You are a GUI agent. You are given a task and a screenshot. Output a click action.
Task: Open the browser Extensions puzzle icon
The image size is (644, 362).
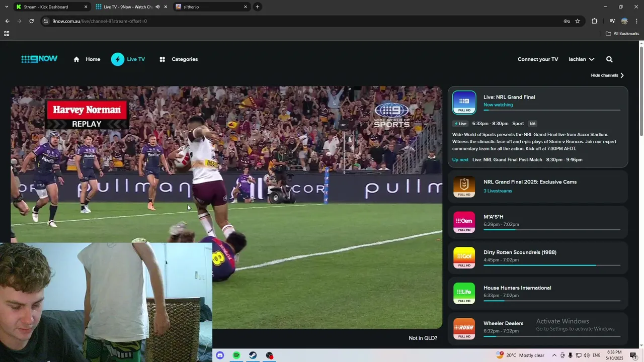(595, 21)
